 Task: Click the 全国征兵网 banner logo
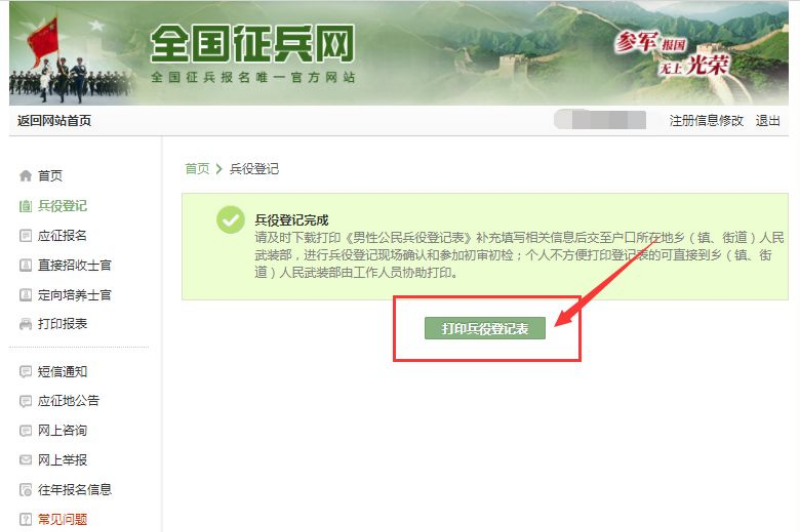click(253, 44)
